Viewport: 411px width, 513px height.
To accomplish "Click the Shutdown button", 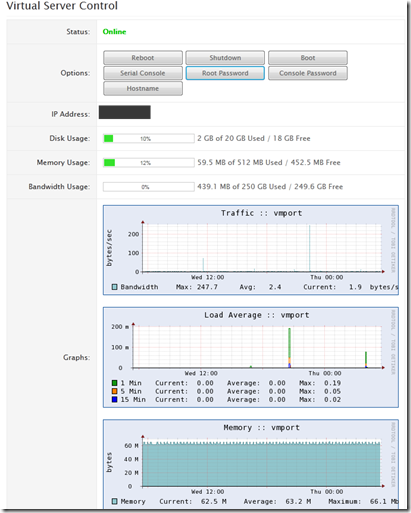I will pyautogui.click(x=225, y=58).
